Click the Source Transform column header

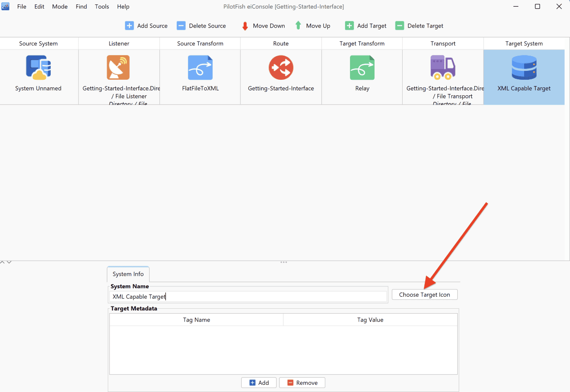(200, 44)
